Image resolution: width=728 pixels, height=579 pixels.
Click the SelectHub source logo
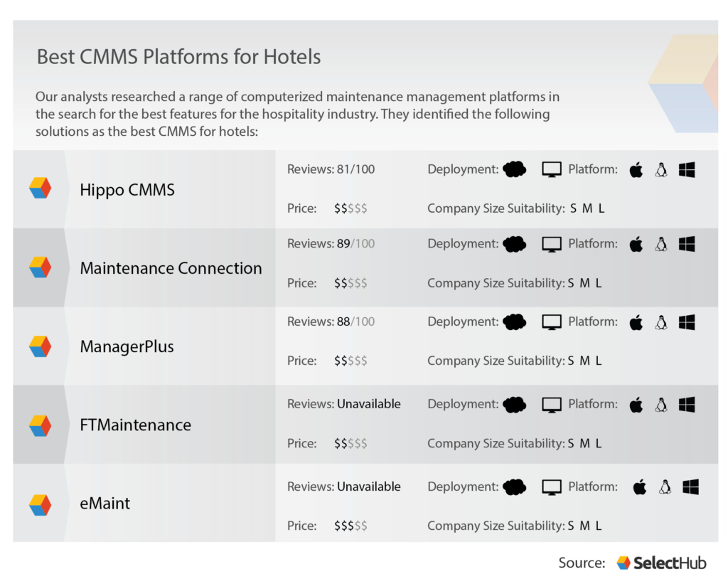pyautogui.click(x=661, y=563)
